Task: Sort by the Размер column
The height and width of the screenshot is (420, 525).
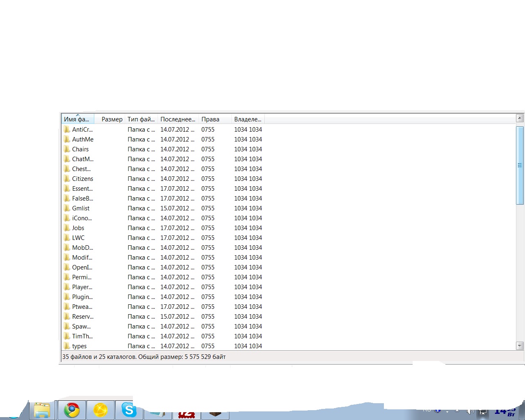Action: point(112,119)
